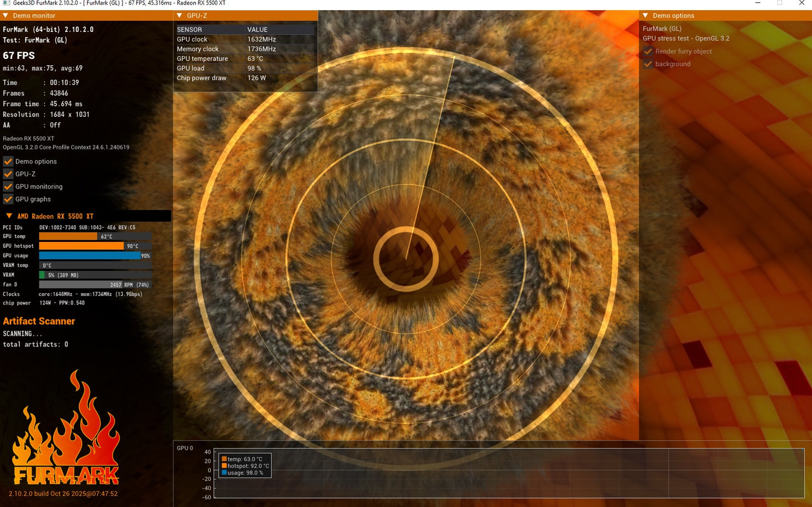Click the Frame time 45.694 ms value
The image size is (812, 507).
pyautogui.click(x=66, y=104)
